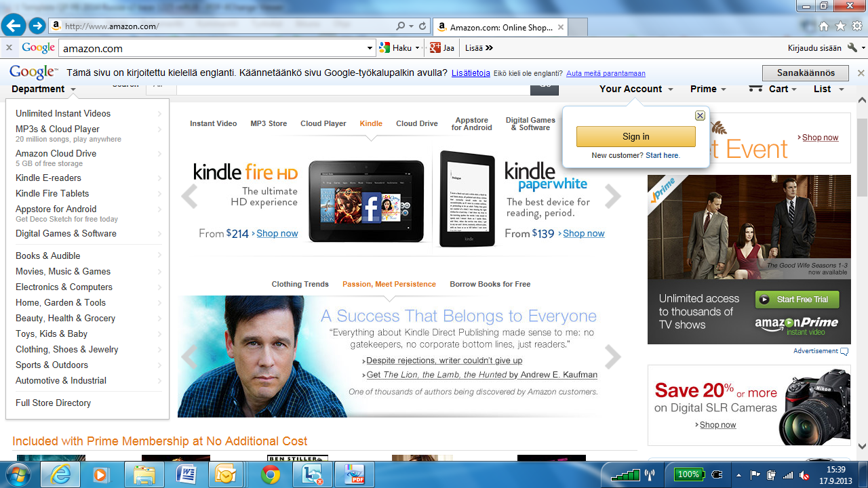Screen dimensions: 868x488
Task: Close the Sign in popup
Action: pos(700,116)
